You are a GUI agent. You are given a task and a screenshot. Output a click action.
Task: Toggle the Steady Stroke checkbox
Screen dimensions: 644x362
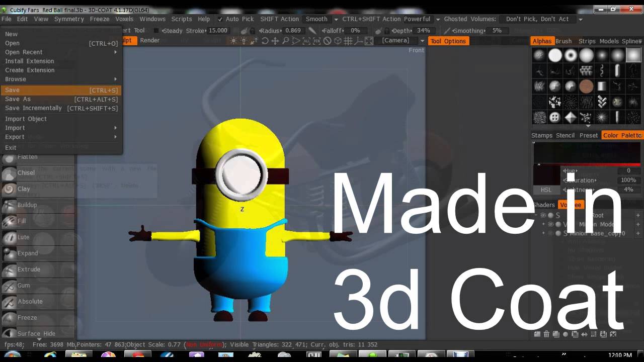point(156,31)
